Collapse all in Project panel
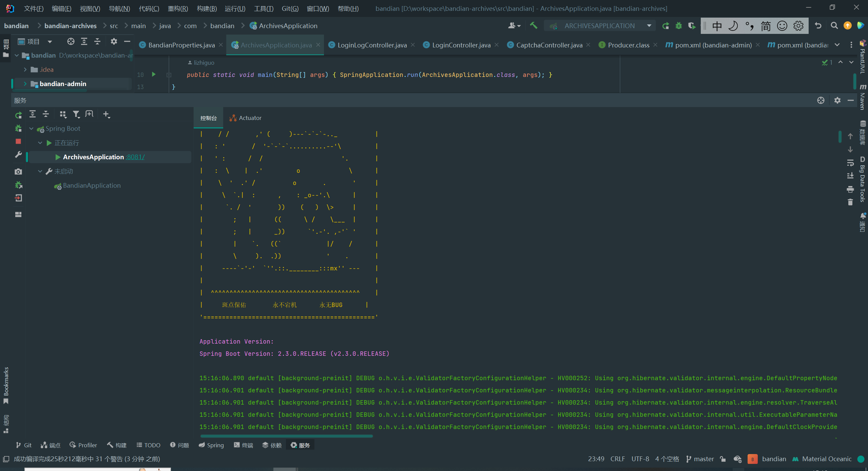Image resolution: width=868 pixels, height=471 pixels. click(97, 41)
